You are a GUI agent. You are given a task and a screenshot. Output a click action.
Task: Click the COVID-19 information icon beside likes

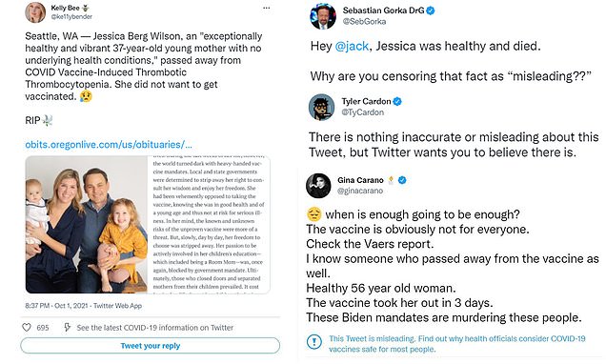coord(68,327)
